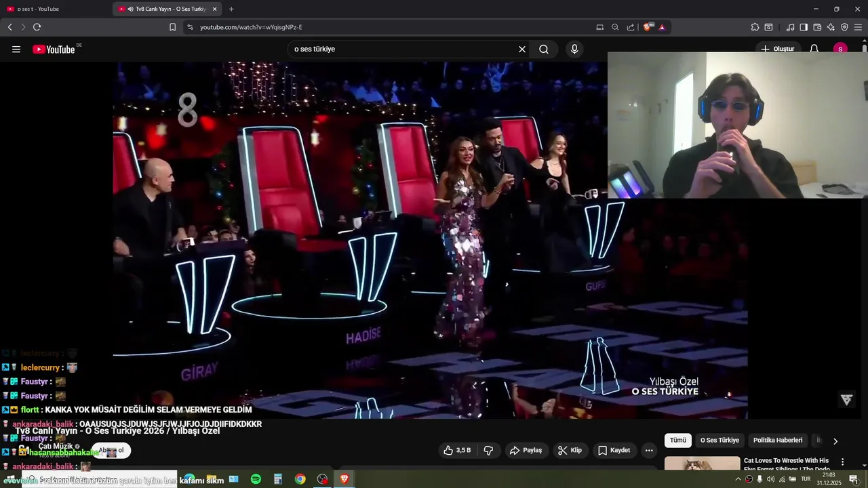Open Leo AI sparkle icon

[x=831, y=27]
